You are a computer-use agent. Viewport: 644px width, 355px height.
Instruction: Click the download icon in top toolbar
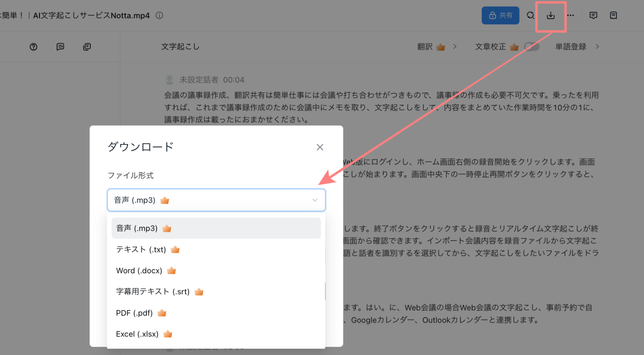click(551, 15)
